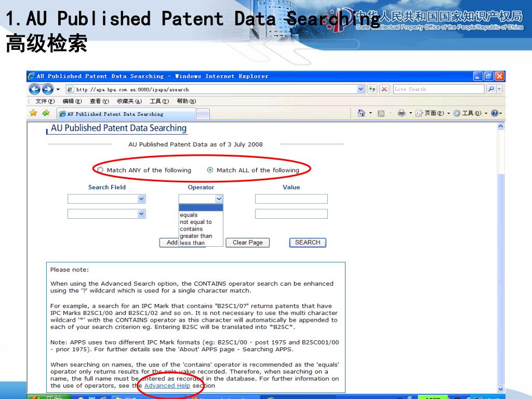Open the 查看(V) menu
532x399 pixels.
[99, 101]
